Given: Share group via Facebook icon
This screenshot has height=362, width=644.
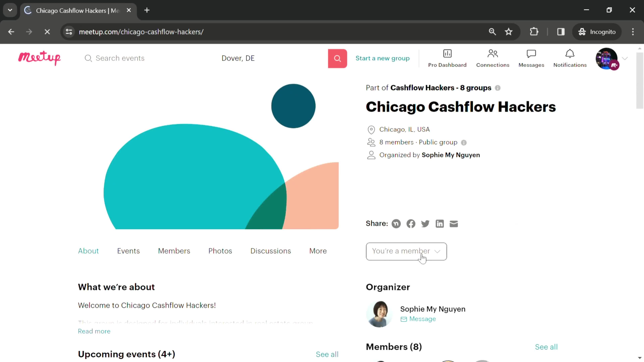Looking at the screenshot, I should tap(410, 223).
